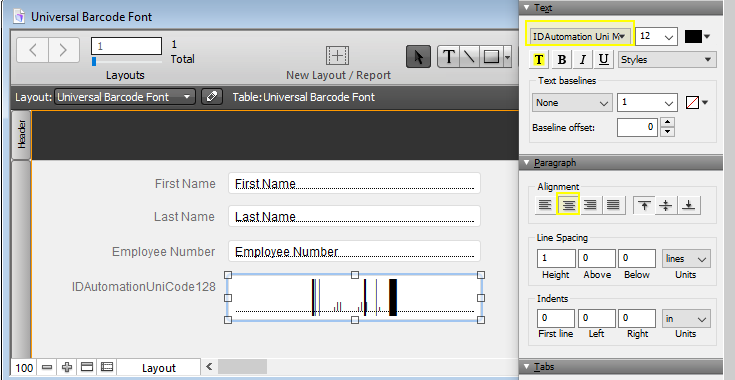The height and width of the screenshot is (380, 735).
Task: Open font family dropdown IDAutomation Uni
Action: (580, 36)
